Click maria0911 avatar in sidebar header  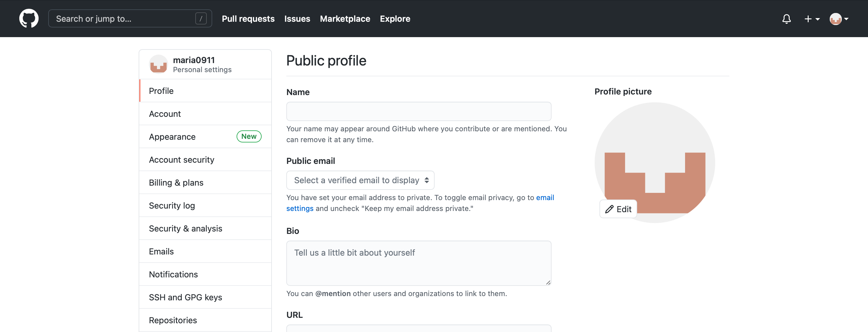pyautogui.click(x=158, y=64)
